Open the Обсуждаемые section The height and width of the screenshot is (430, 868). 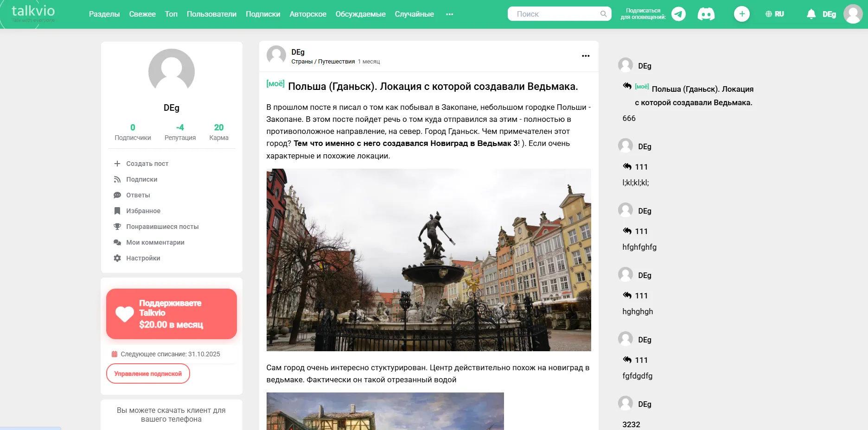[361, 14]
